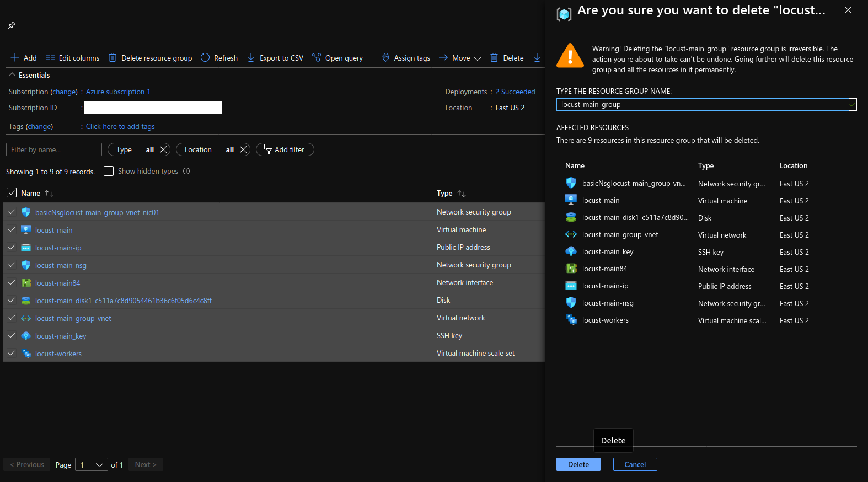Open the locust-main84 network interface
868x482 pixels.
58,283
